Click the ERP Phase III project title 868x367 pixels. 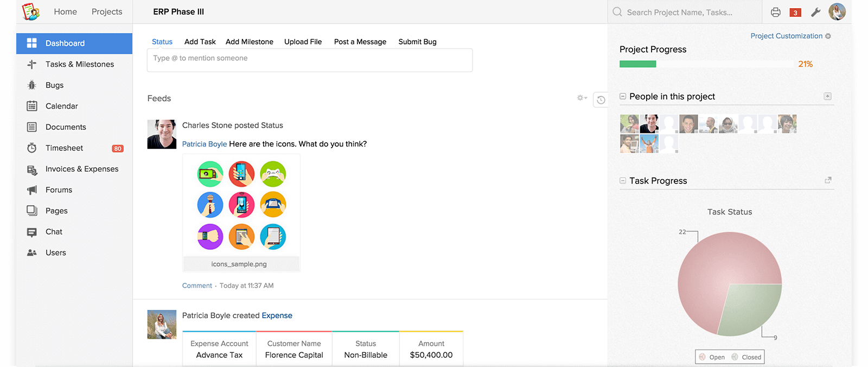(x=178, y=12)
